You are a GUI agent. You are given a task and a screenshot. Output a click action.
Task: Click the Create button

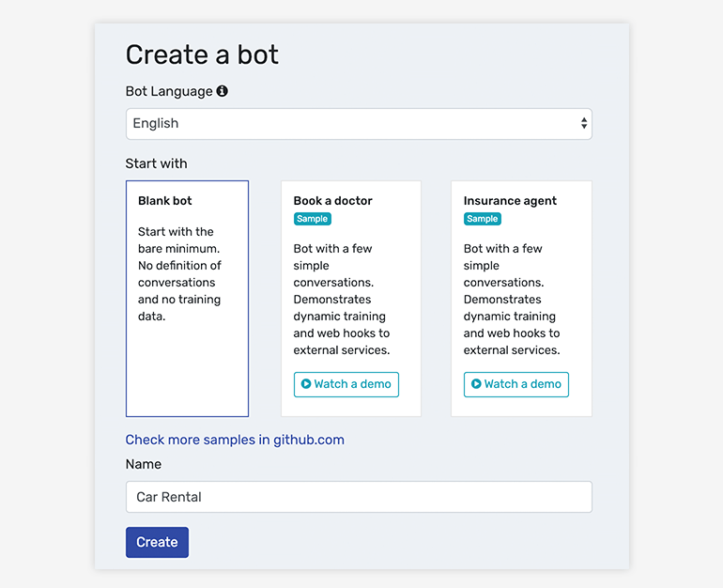tap(157, 542)
